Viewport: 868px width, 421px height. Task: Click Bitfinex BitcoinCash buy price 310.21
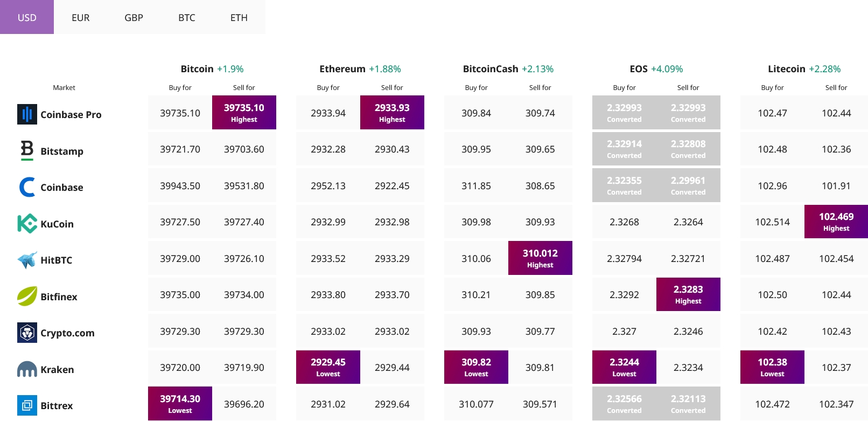[476, 294]
